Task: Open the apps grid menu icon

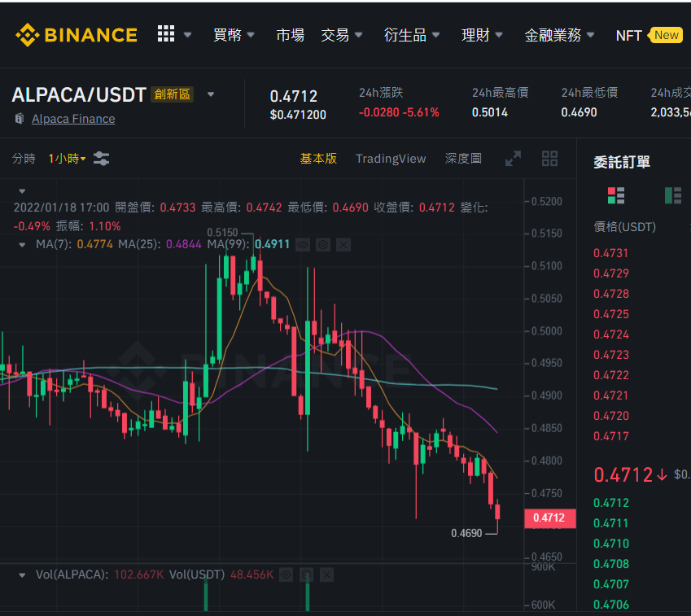Action: point(166,33)
